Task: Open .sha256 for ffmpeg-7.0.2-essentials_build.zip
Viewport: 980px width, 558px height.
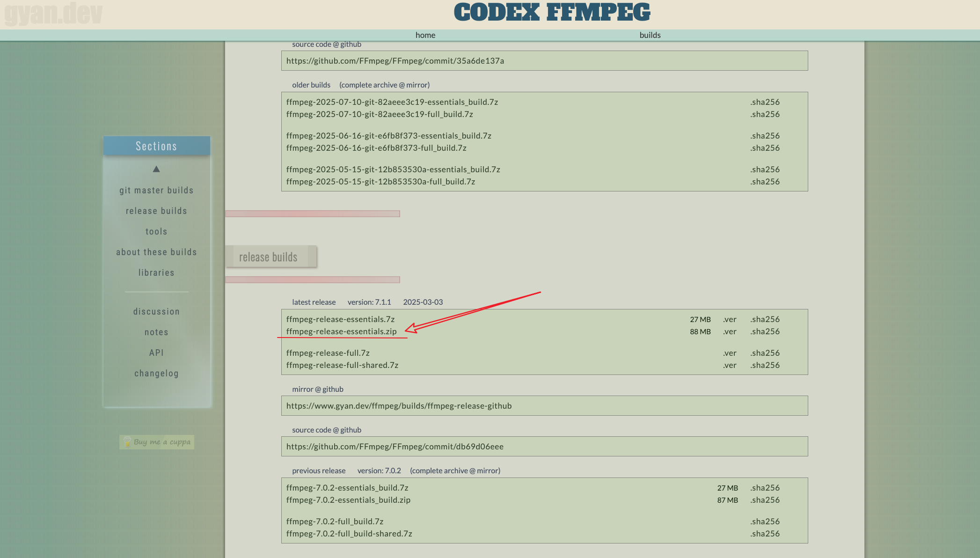Action: click(x=765, y=500)
